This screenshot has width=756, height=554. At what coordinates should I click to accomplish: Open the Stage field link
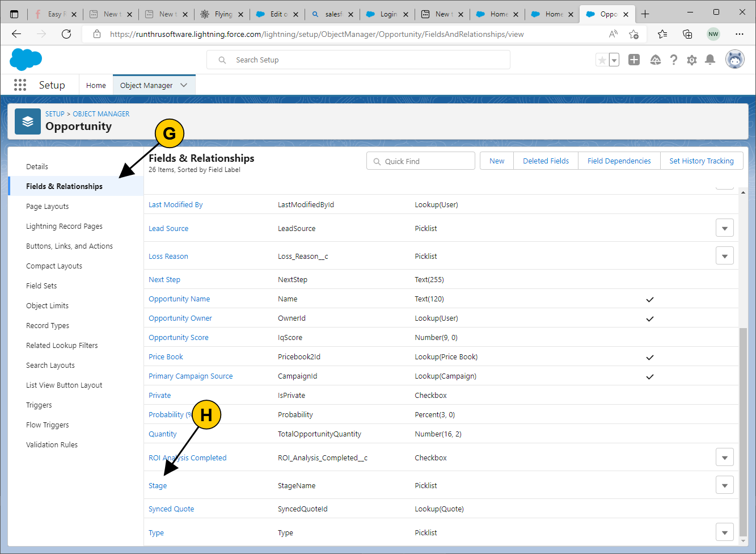(158, 486)
